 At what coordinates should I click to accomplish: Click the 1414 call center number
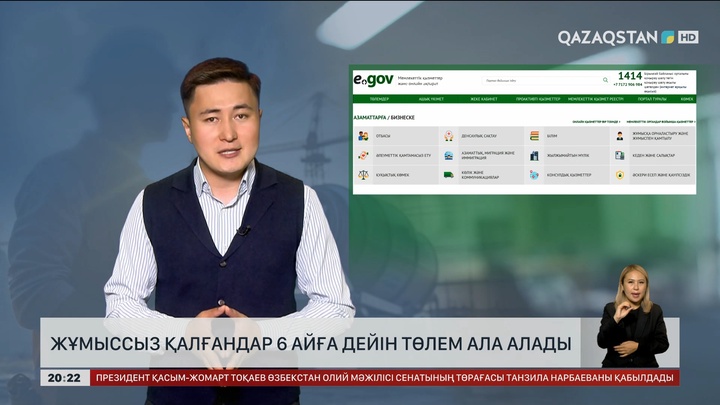(x=630, y=76)
